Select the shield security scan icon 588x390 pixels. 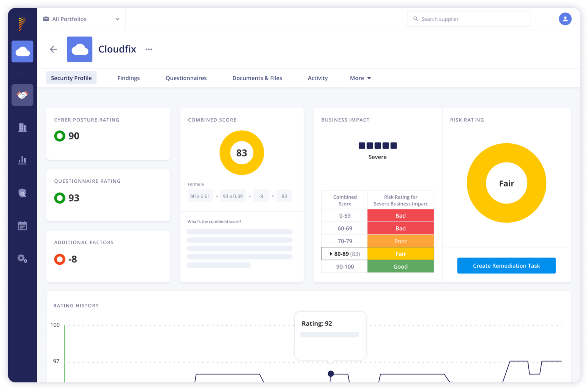point(22,193)
